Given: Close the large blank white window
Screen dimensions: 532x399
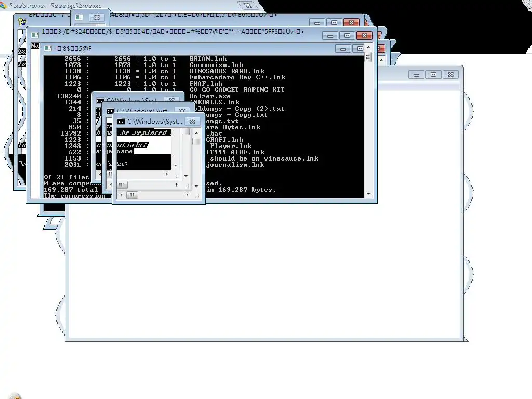Looking at the screenshot, I should (450, 74).
